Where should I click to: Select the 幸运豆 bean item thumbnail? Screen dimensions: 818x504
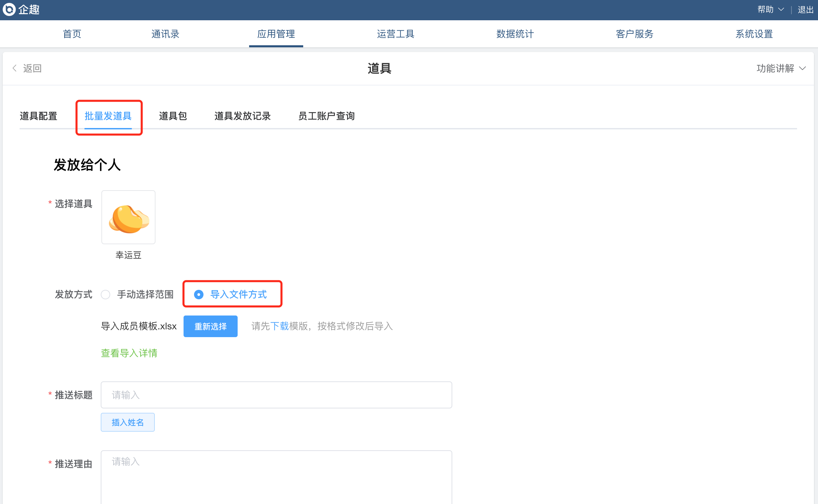[x=128, y=217]
